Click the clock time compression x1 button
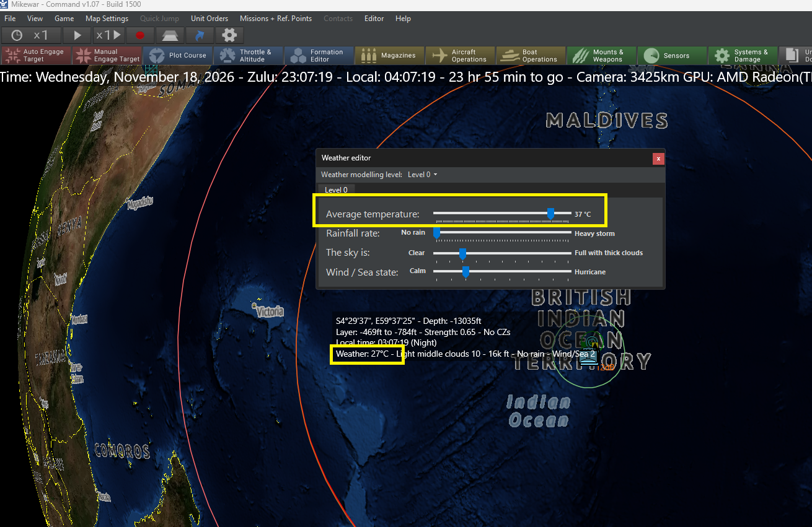Viewport: 812px width, 527px height. (x=32, y=35)
